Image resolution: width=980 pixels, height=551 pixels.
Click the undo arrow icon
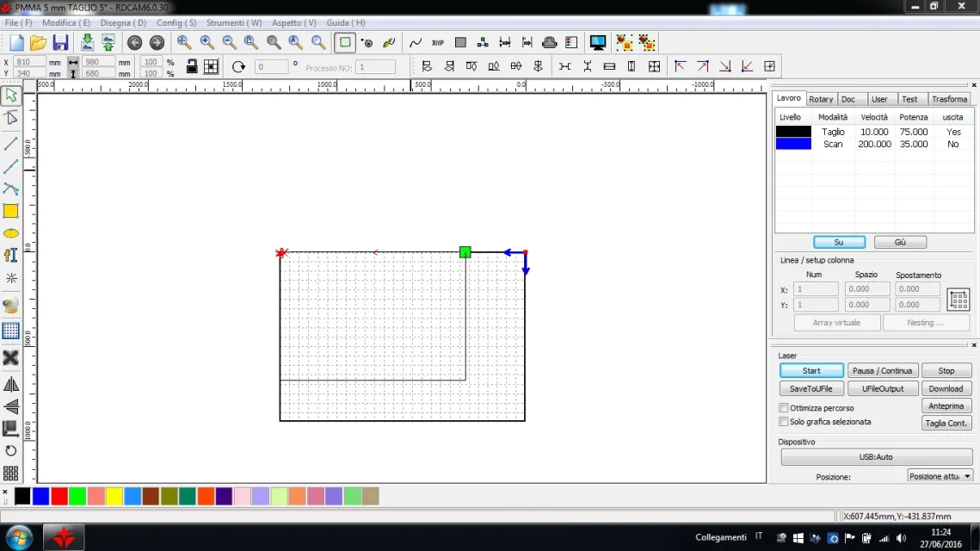click(134, 43)
